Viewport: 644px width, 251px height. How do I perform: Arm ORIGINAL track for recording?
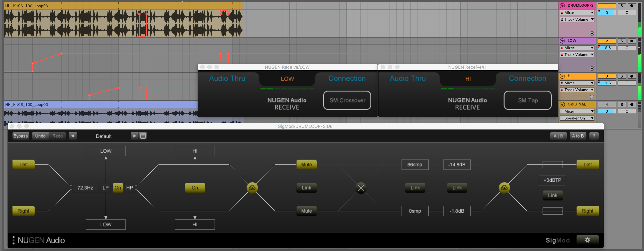click(x=631, y=105)
